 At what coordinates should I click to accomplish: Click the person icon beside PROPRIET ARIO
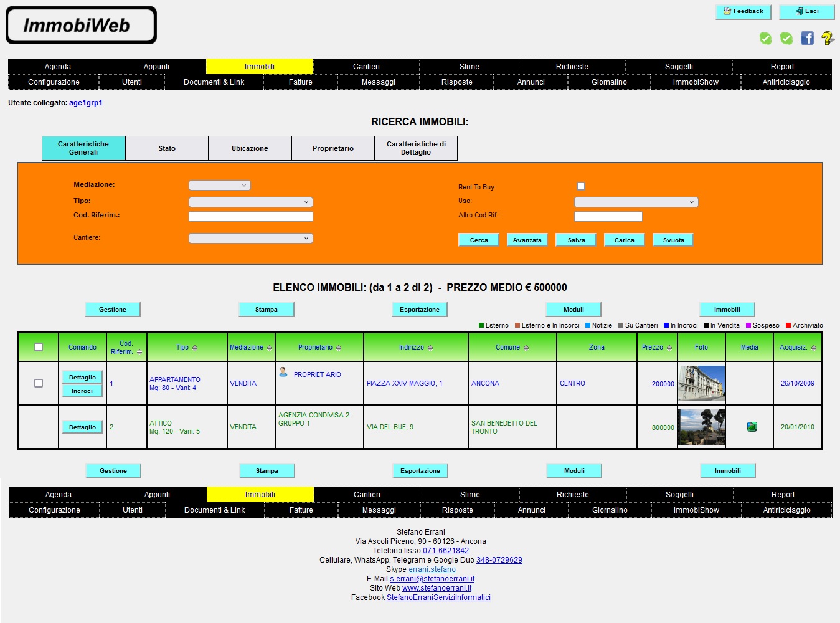[x=283, y=373]
